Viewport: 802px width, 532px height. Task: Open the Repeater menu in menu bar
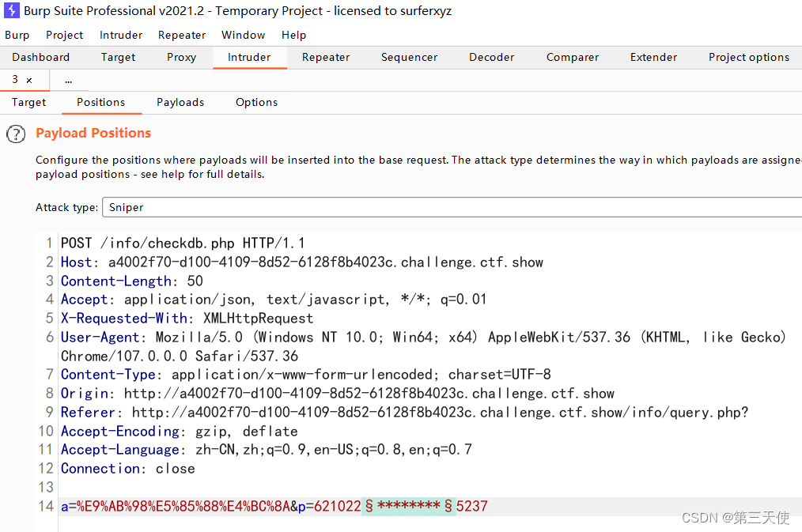pos(182,35)
